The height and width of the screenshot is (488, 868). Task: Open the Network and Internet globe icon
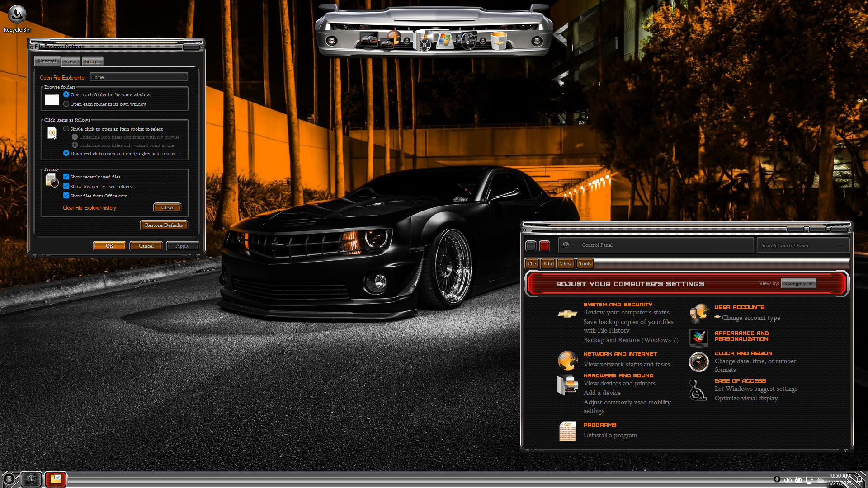point(567,360)
